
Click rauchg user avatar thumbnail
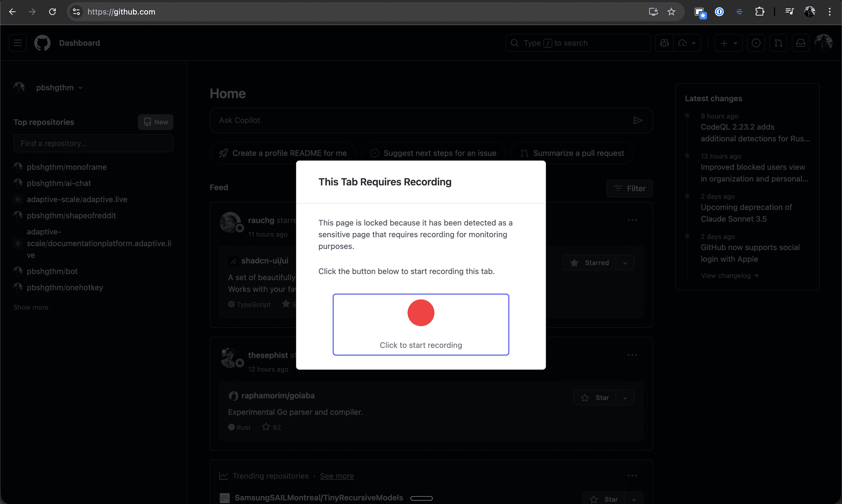230,223
